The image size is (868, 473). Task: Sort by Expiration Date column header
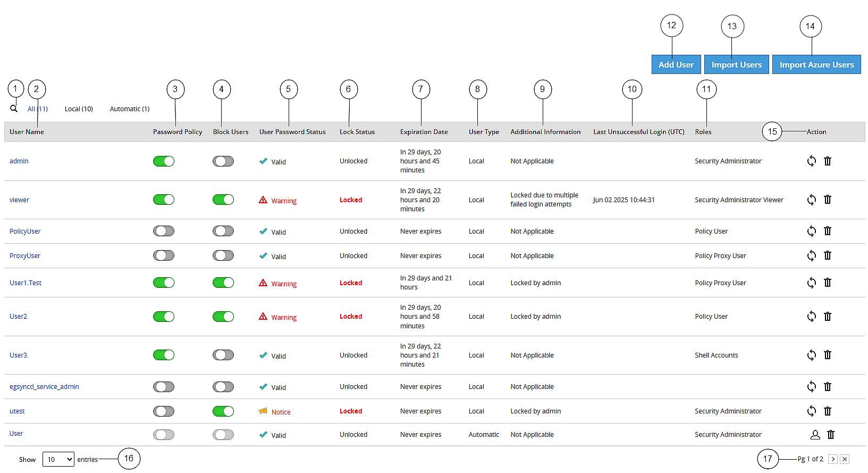(x=424, y=131)
